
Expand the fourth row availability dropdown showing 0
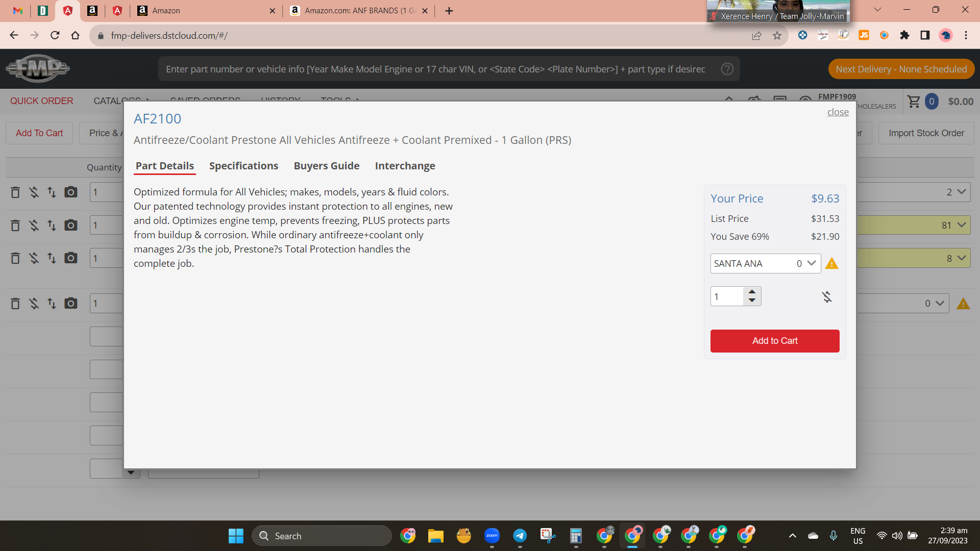pos(940,304)
